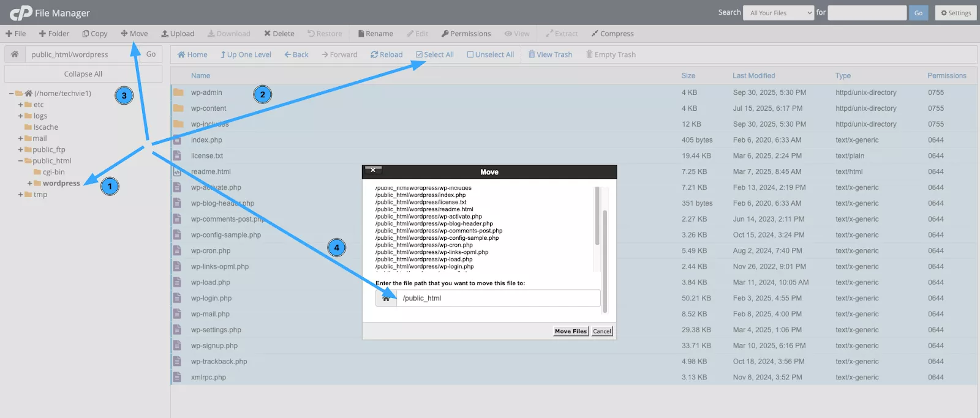Image resolution: width=980 pixels, height=418 pixels.
Task: Open the Permissions tool
Action: 445,34
